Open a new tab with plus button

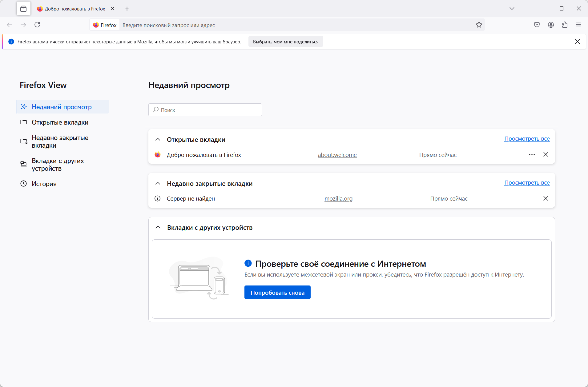coord(127,9)
